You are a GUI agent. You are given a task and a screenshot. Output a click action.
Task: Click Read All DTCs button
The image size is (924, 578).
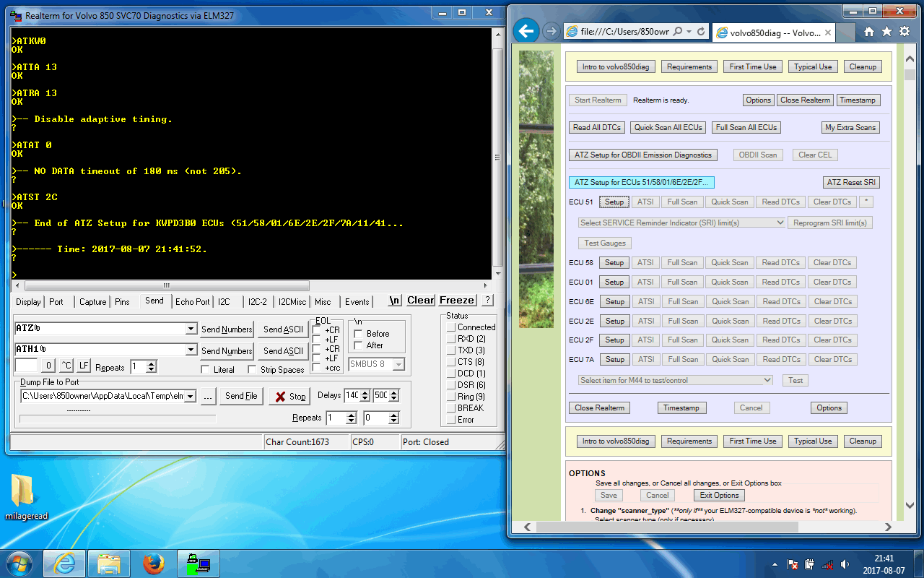pos(597,127)
